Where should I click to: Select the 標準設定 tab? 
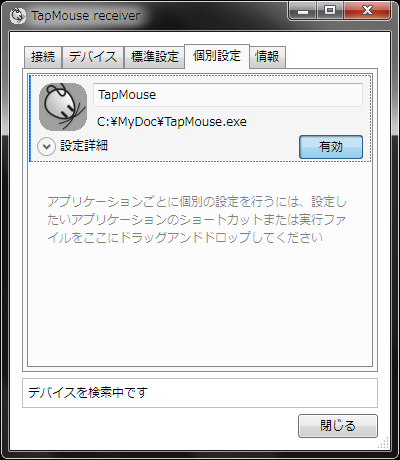pos(154,57)
